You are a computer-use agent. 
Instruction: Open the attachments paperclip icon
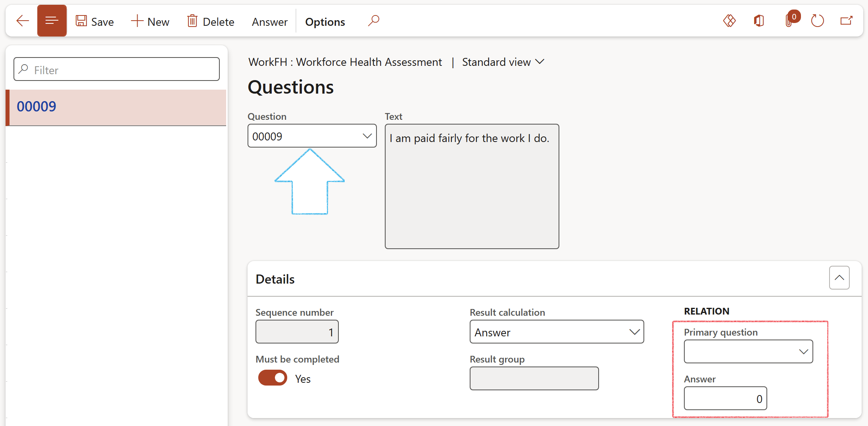(x=789, y=21)
